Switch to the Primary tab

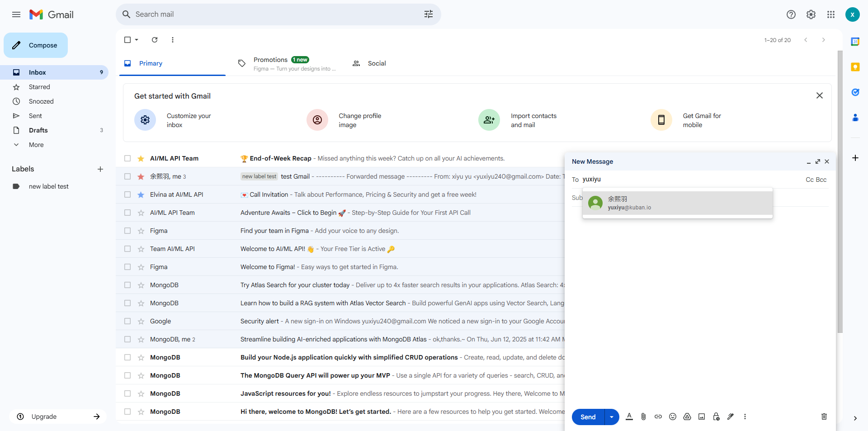[x=172, y=63]
